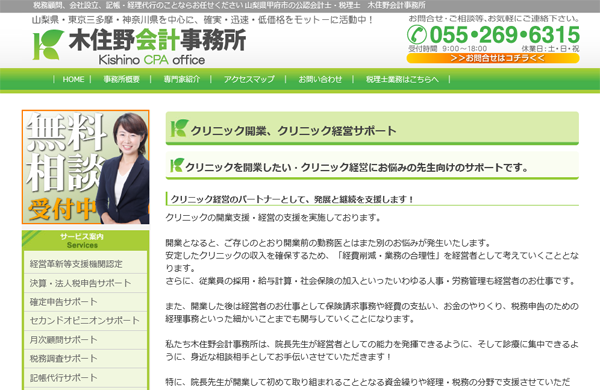
Task: Open 確定申告サポート in the sidebar
Action: [86, 302]
